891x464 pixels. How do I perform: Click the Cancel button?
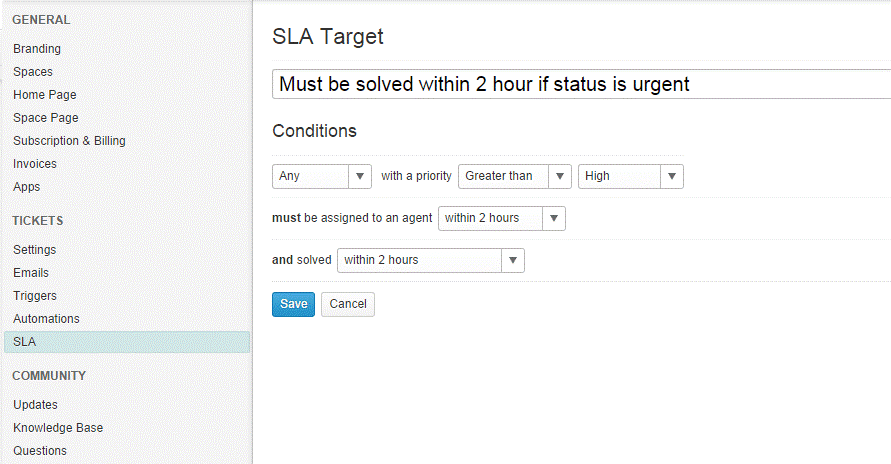click(x=348, y=304)
